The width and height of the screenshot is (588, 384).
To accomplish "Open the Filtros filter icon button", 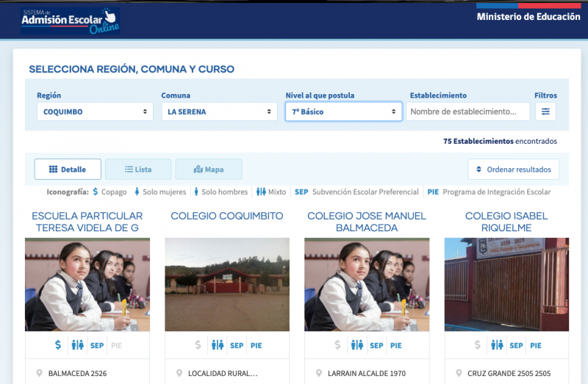I will pyautogui.click(x=545, y=112).
